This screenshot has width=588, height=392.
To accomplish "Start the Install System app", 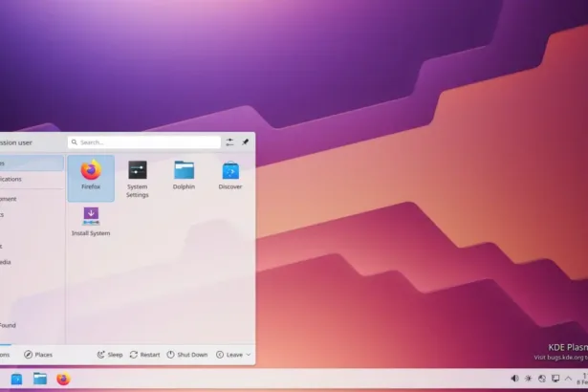I will click(91, 222).
